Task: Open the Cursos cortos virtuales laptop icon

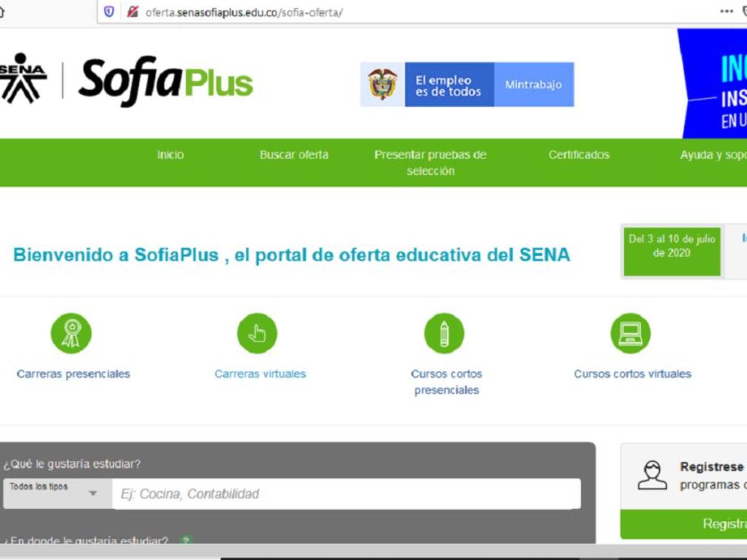Action: tap(631, 334)
